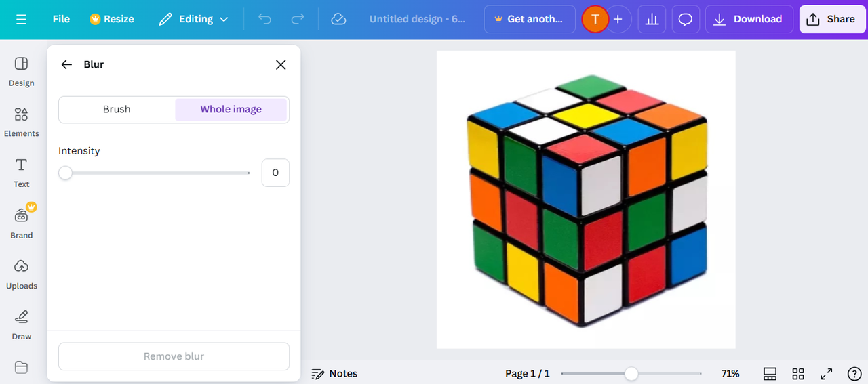Viewport: 868px width, 384px height.
Task: Open the 71% zoom level menu
Action: pyautogui.click(x=730, y=374)
